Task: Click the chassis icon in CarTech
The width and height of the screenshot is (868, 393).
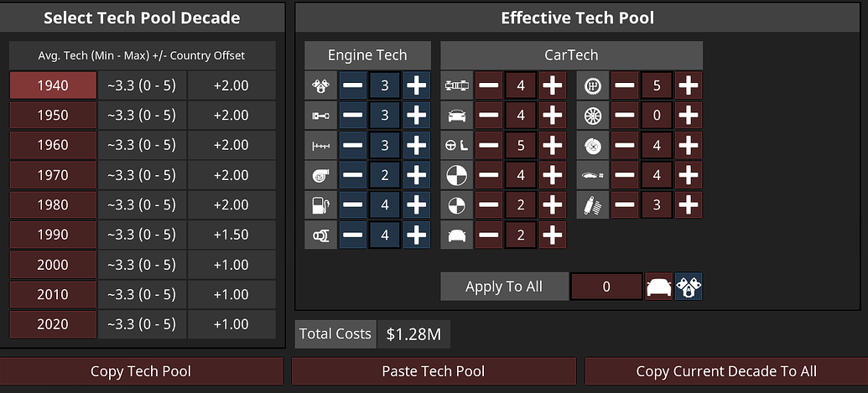Action: tap(457, 85)
